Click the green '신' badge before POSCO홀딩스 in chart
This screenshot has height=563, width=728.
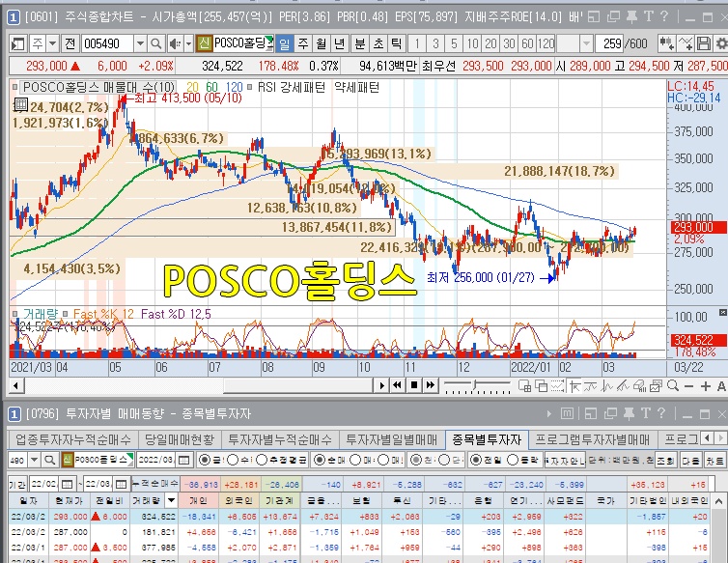coord(204,43)
